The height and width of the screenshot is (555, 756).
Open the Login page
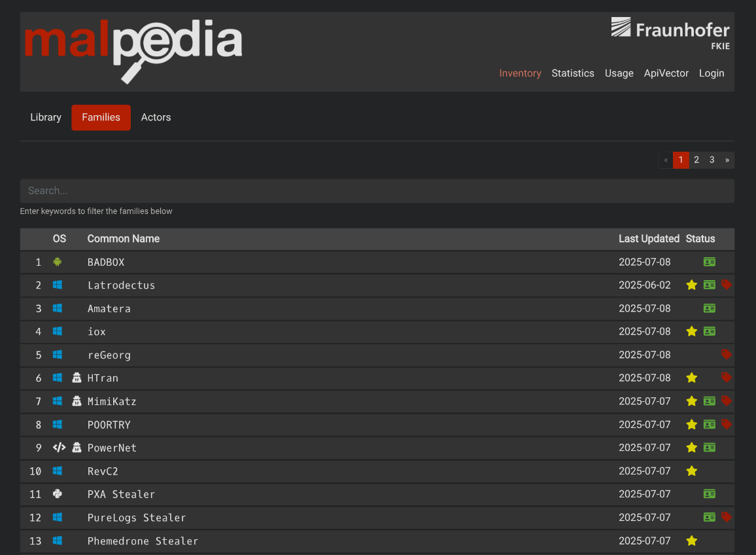(x=711, y=73)
